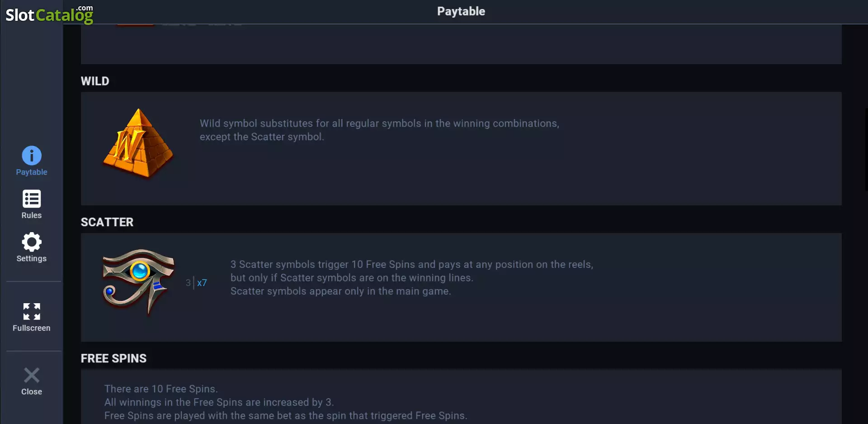
Task: Click the SCATTER section heading
Action: point(107,222)
